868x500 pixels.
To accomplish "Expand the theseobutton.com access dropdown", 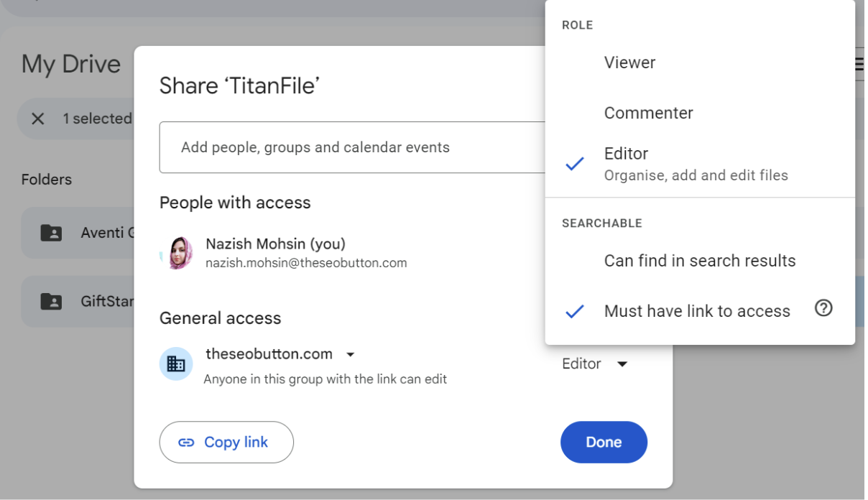I will (x=350, y=353).
